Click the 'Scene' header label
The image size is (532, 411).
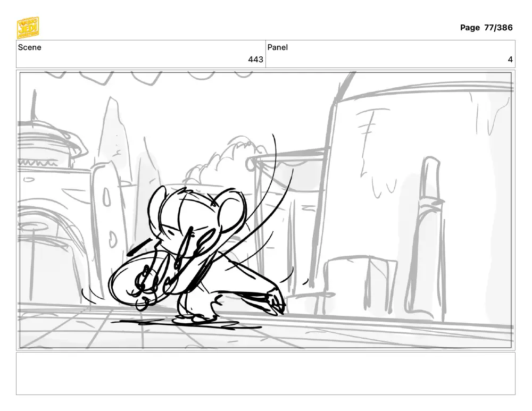click(29, 47)
